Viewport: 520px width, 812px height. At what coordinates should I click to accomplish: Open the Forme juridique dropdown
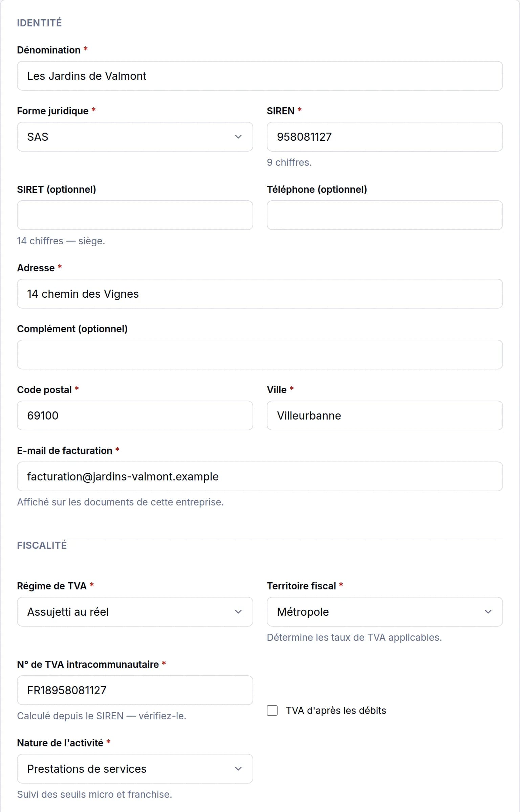[135, 137]
